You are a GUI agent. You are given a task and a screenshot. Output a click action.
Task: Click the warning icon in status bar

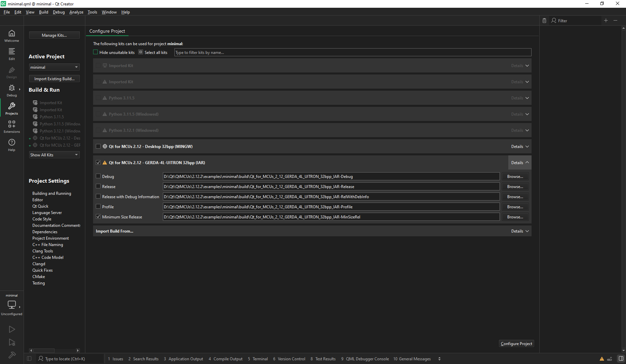click(602, 359)
